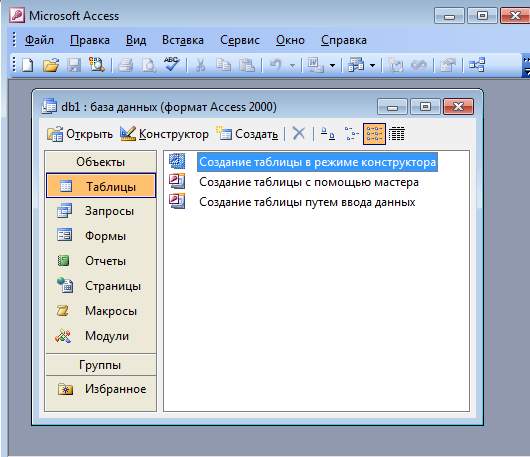530x457 pixels.
Task: Click the Группы header bar
Action: pyautogui.click(x=101, y=365)
